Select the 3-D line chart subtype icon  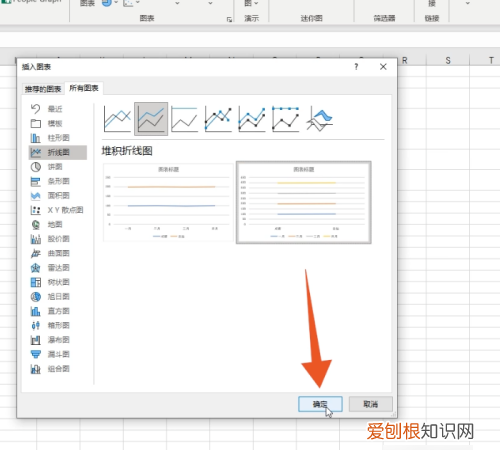click(x=319, y=119)
